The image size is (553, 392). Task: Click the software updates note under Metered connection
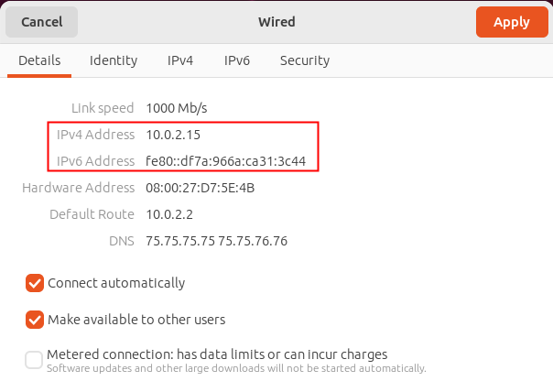(x=236, y=368)
